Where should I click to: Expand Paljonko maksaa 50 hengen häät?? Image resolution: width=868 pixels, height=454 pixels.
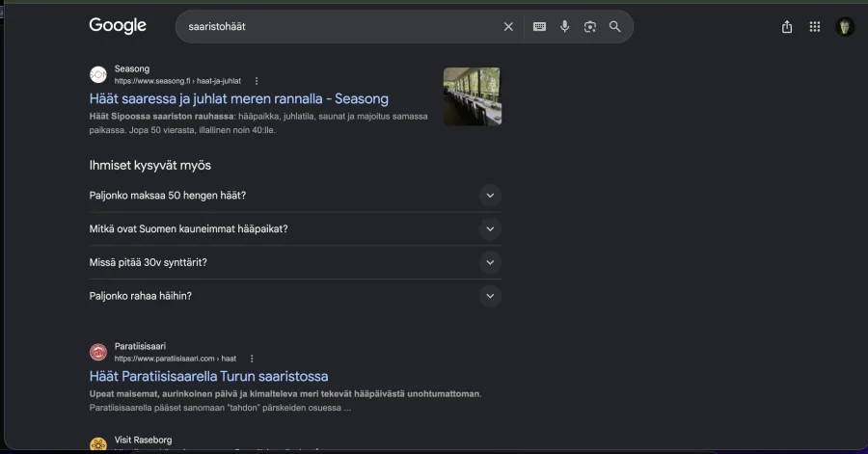295,196
